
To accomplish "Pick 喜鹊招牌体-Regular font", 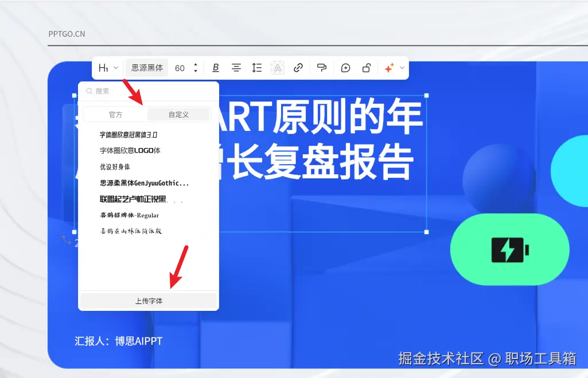I will (130, 215).
